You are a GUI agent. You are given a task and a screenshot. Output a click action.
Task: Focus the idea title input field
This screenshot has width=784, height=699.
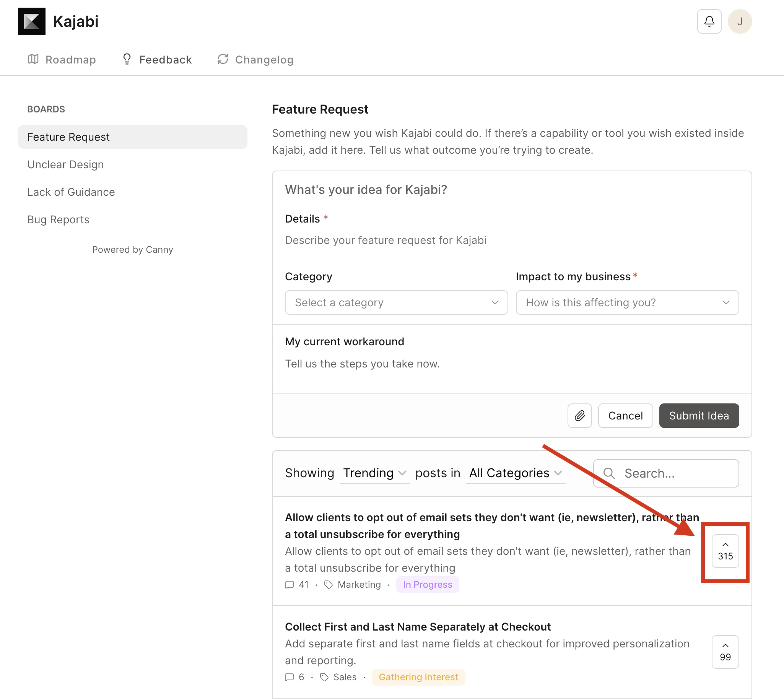[x=512, y=190]
